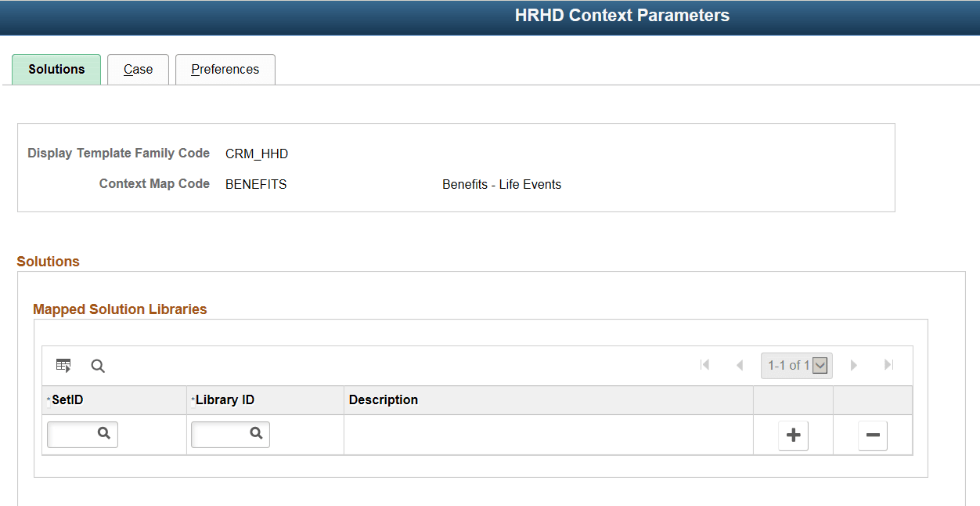Select the Solutions tab
This screenshot has height=506, width=980.
pos(56,69)
